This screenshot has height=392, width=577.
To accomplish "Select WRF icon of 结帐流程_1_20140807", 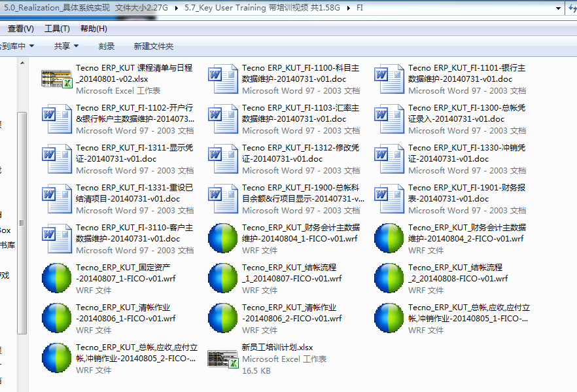I will coord(223,278).
